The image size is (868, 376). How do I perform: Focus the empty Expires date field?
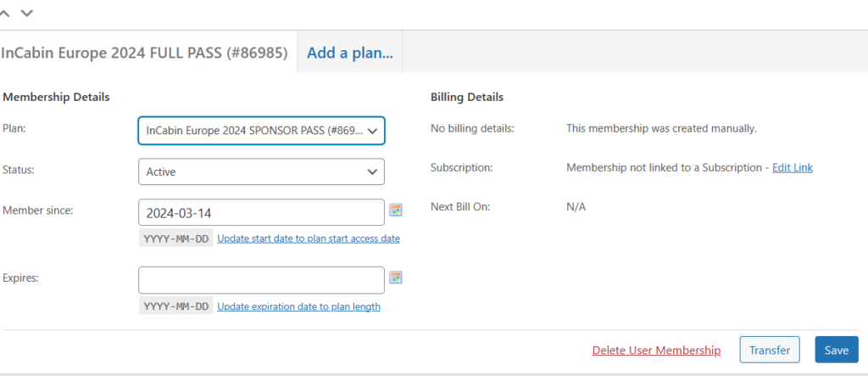261,280
